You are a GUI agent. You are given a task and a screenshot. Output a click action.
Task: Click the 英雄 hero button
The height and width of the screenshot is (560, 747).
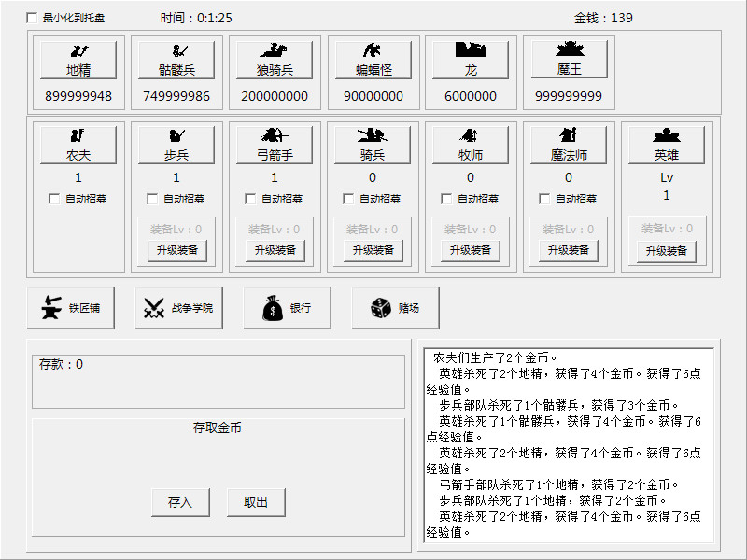667,146
